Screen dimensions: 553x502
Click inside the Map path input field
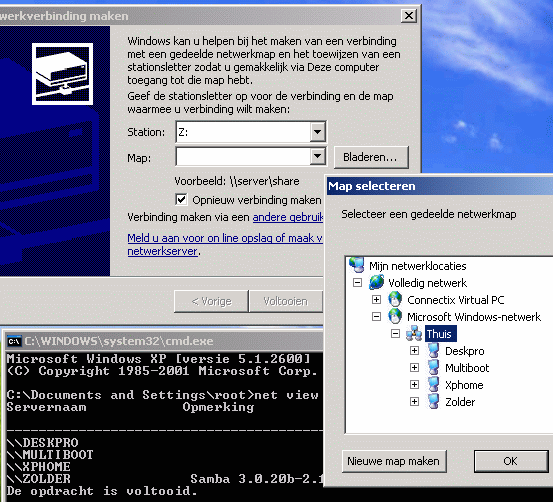243,156
